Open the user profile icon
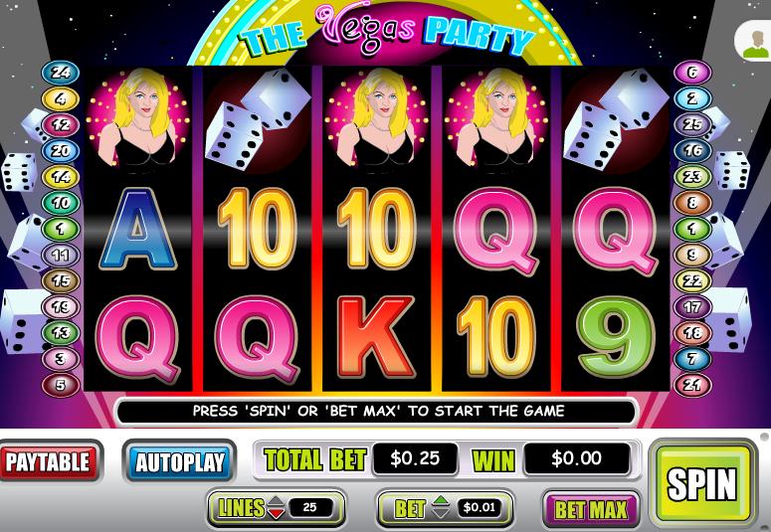The image size is (771, 532). pyautogui.click(x=755, y=44)
